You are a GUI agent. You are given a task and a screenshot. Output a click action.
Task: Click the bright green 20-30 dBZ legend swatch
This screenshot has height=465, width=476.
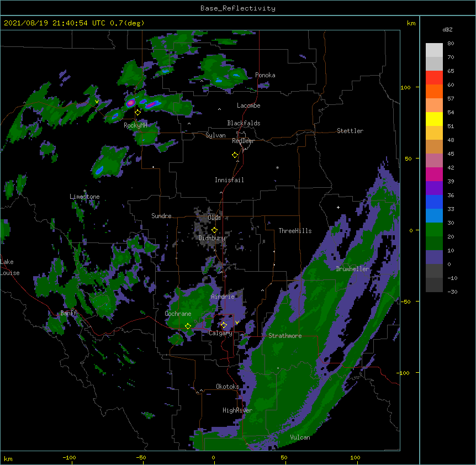point(434,230)
